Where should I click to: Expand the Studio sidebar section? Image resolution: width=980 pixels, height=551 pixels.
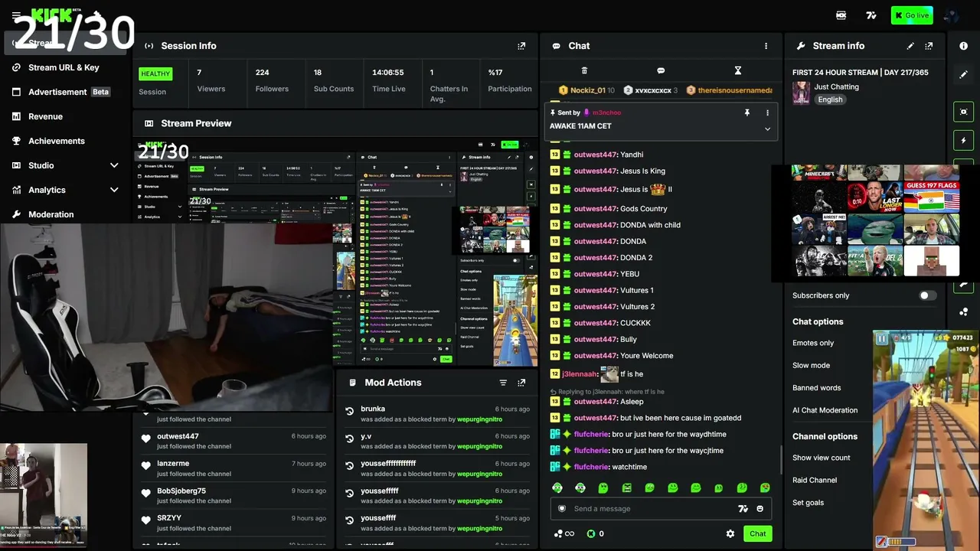point(114,165)
